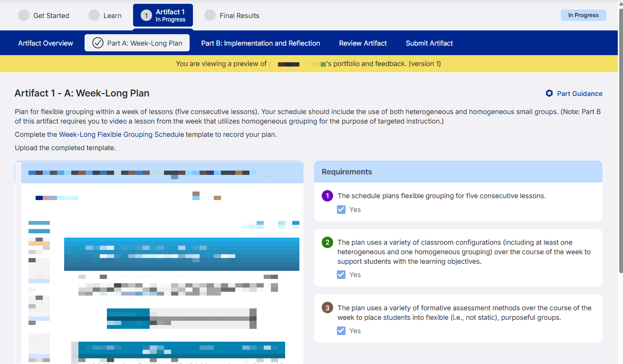
Task: Click the Requirements panel header
Action: point(458,172)
